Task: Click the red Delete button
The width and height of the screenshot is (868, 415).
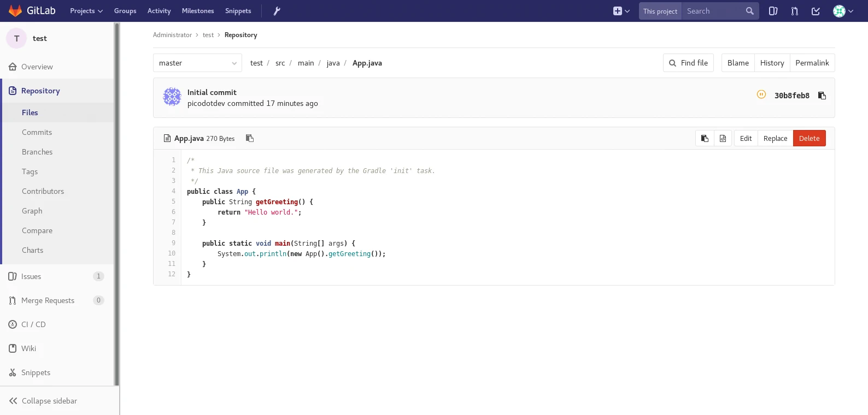Action: click(809, 139)
